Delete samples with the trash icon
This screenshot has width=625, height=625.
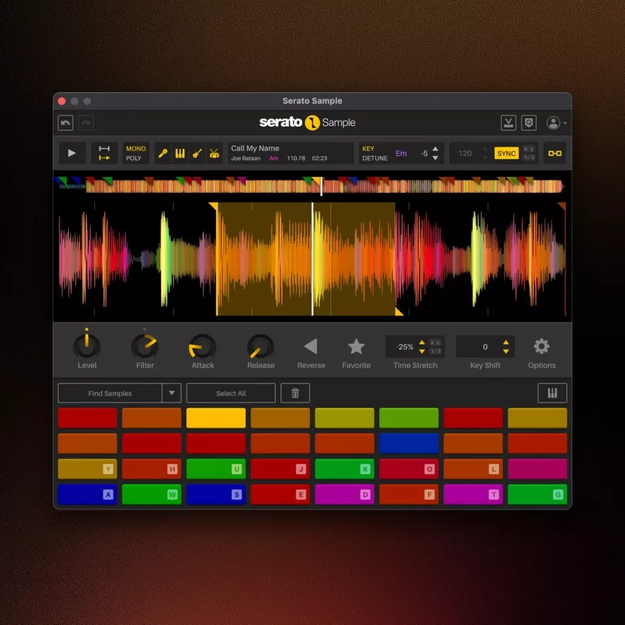[x=295, y=393]
